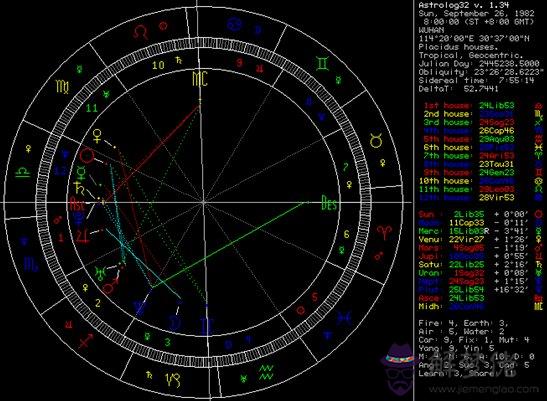The width and height of the screenshot is (547, 401).
Task: Click the red Leo sign in the zodiac ring
Action: click(x=141, y=33)
